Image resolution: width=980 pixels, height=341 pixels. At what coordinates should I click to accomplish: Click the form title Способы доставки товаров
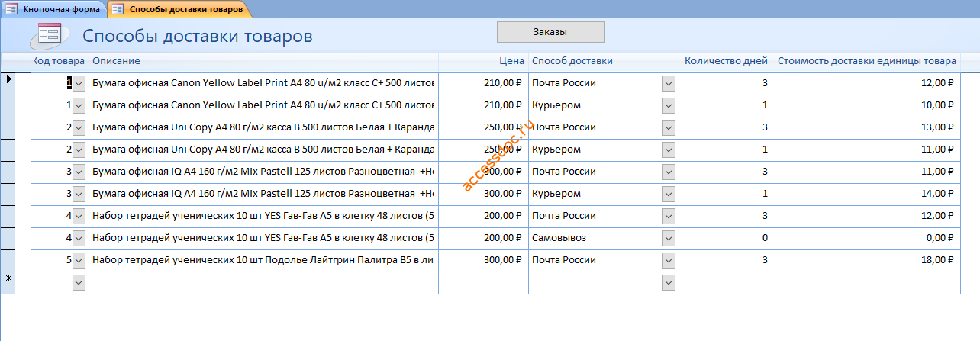(x=198, y=37)
